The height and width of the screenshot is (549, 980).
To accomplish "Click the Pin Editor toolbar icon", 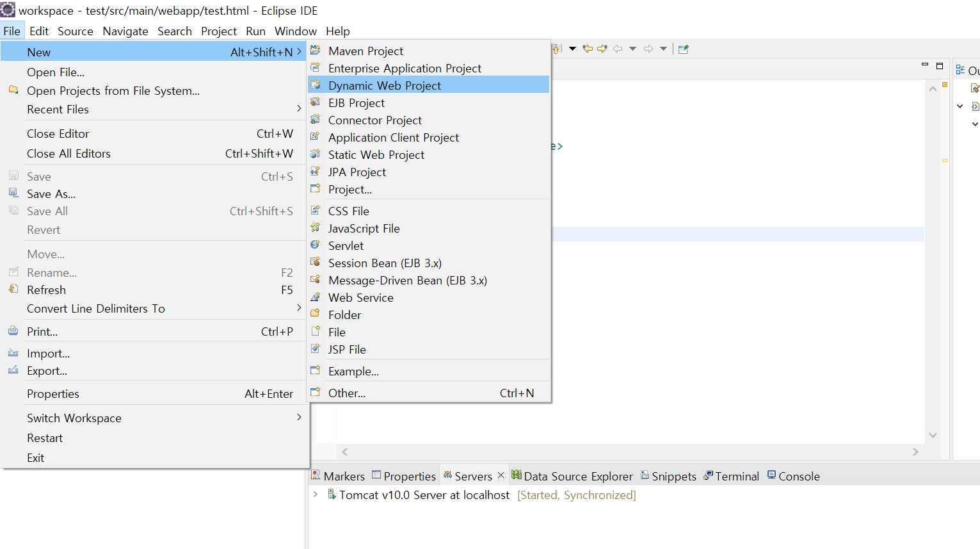I will (x=683, y=49).
